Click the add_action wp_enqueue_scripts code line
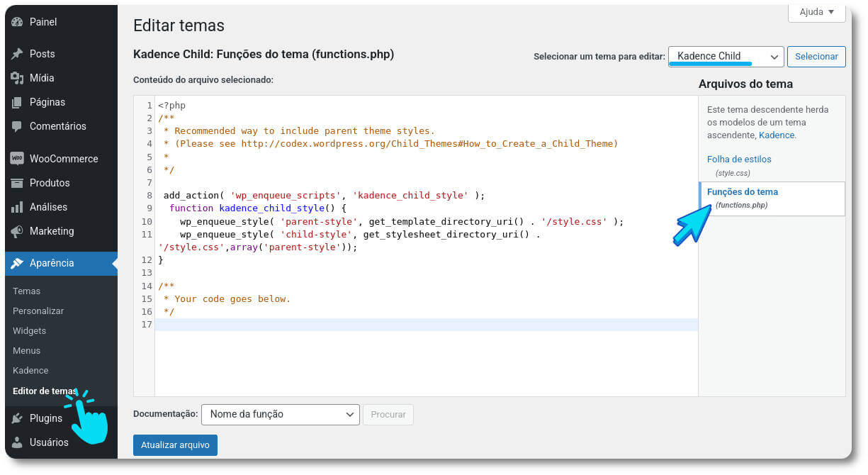This screenshot has height=475, width=868. tap(324, 196)
